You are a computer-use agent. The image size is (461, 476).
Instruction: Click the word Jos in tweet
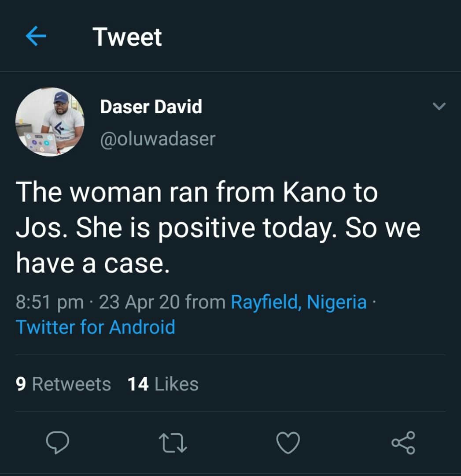(x=41, y=228)
